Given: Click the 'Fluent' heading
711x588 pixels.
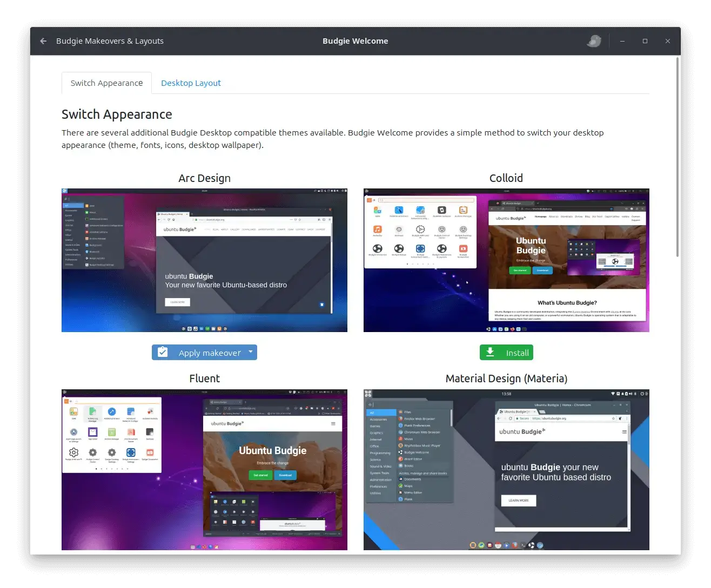Looking at the screenshot, I should tap(204, 379).
